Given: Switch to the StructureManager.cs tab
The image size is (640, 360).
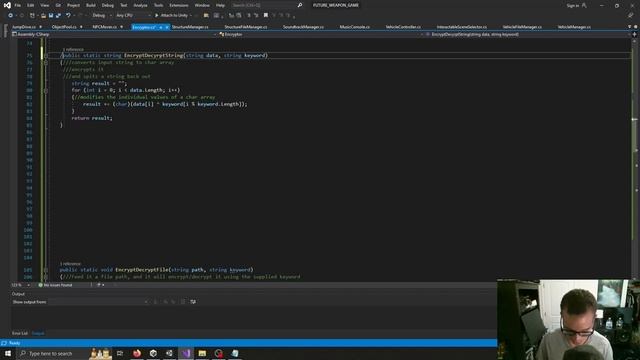Looking at the screenshot, I should click(190, 27).
